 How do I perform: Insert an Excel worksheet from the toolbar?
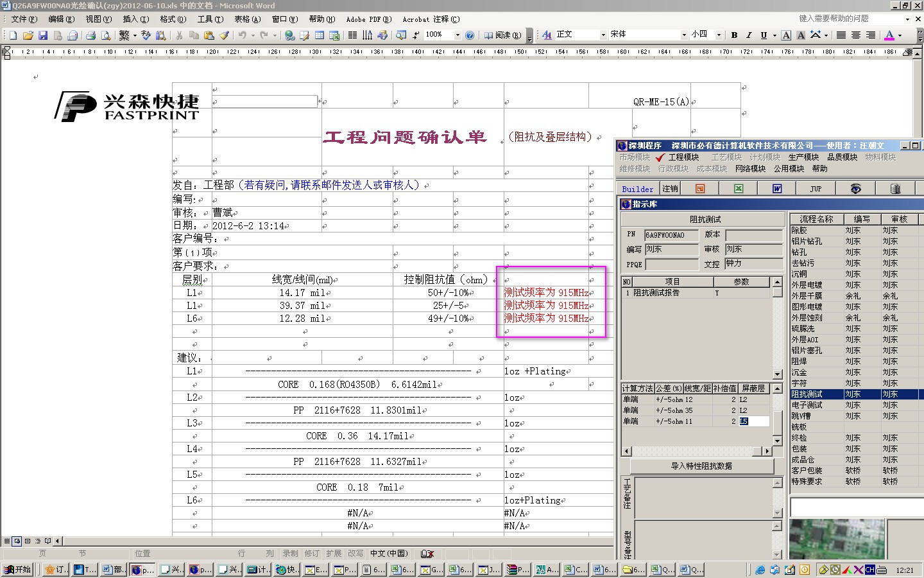334,35
